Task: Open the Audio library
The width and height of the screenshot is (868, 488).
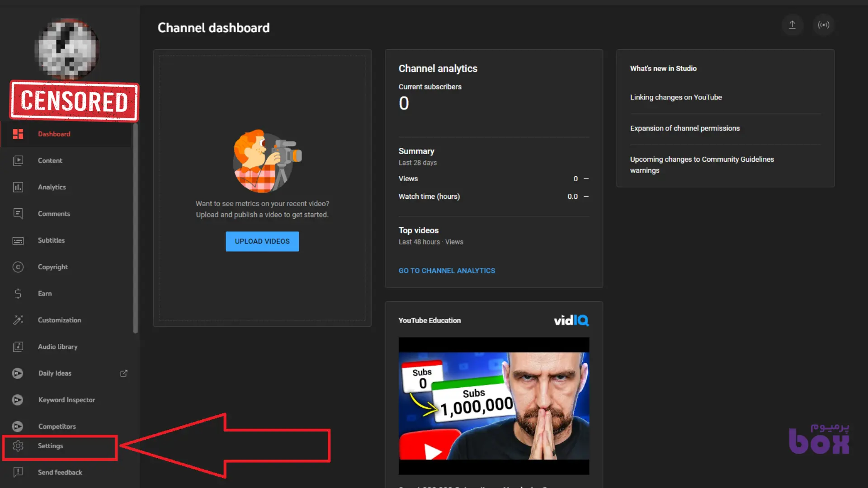Action: (x=66, y=347)
